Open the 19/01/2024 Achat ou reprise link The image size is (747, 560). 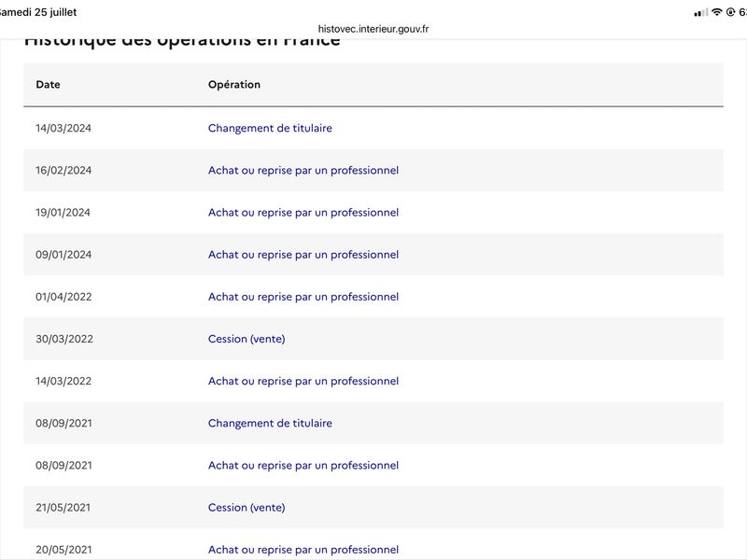coord(303,213)
